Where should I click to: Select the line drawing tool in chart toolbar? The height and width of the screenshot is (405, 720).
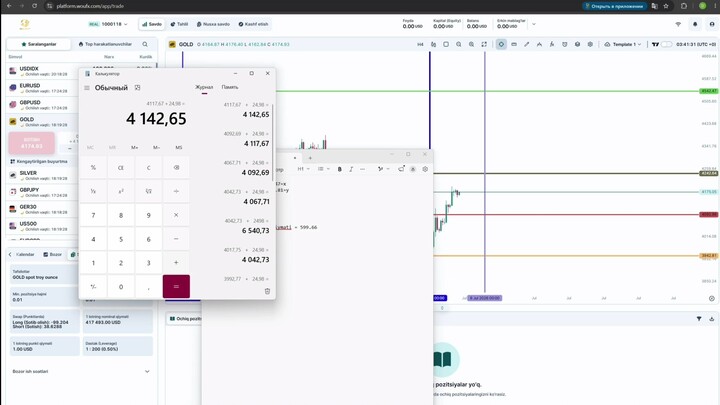527,45
